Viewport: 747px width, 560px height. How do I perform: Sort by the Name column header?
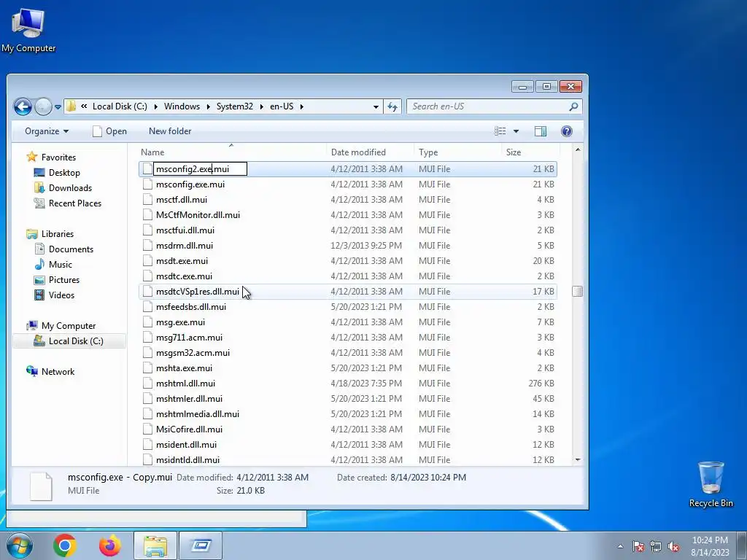[231, 152]
